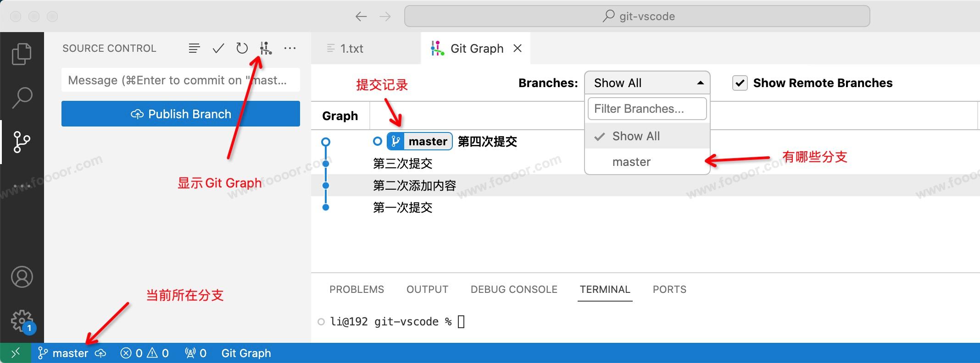Screen dimensions: 980x363
Task: Open the Search view in activity bar
Action: (22, 98)
